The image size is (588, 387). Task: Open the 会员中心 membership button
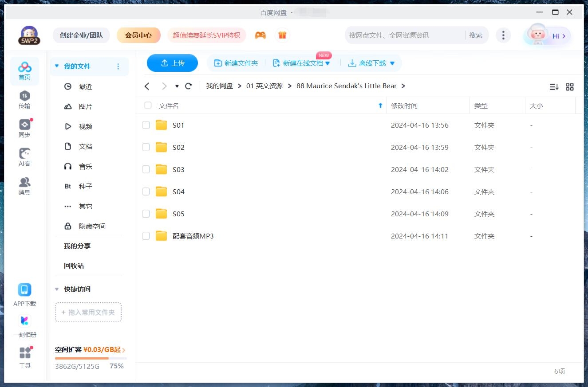click(138, 34)
